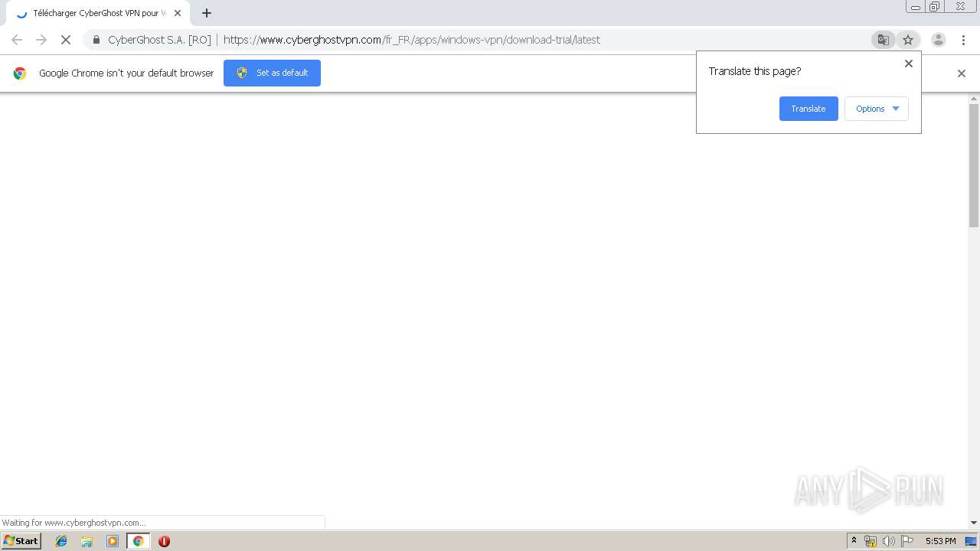Click CyberGhost S.A. [RO] certificate label
The height and width of the screenshot is (551, 980).
coord(159,40)
